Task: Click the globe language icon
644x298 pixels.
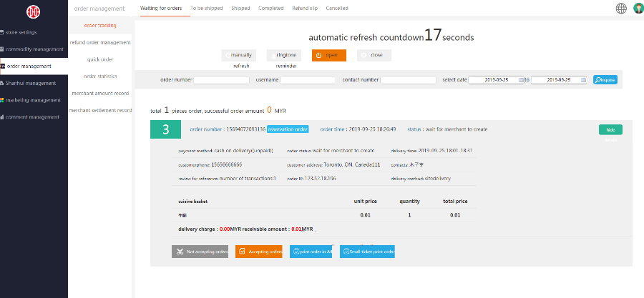Action: click(621, 9)
